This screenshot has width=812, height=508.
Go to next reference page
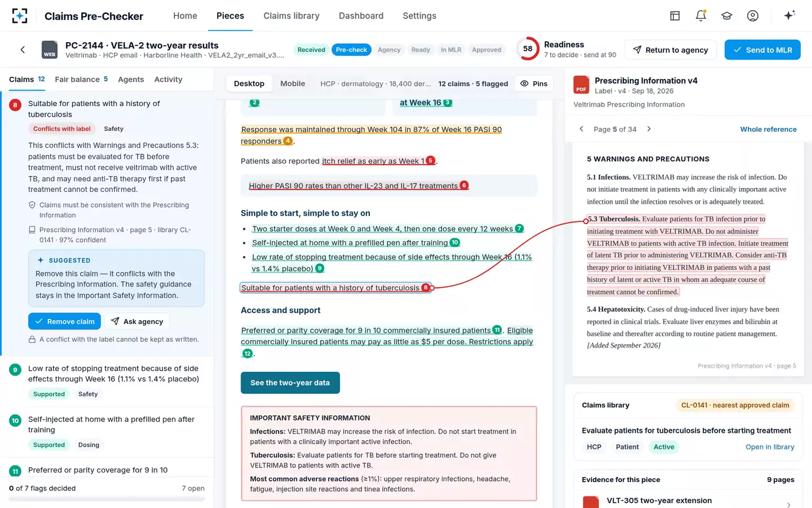[649, 129]
